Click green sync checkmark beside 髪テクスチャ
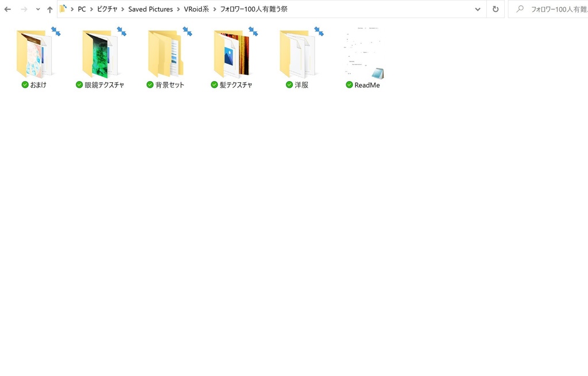The height and width of the screenshot is (376, 588). coord(214,85)
